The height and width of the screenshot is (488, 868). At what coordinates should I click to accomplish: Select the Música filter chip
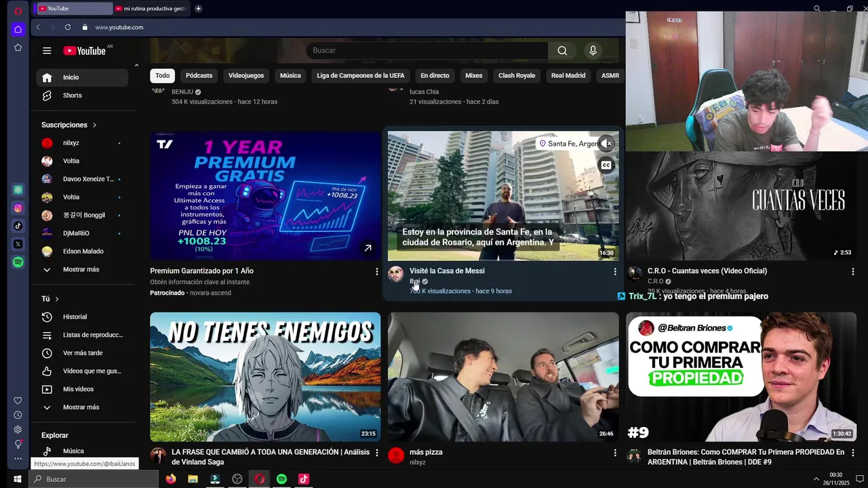coord(290,76)
